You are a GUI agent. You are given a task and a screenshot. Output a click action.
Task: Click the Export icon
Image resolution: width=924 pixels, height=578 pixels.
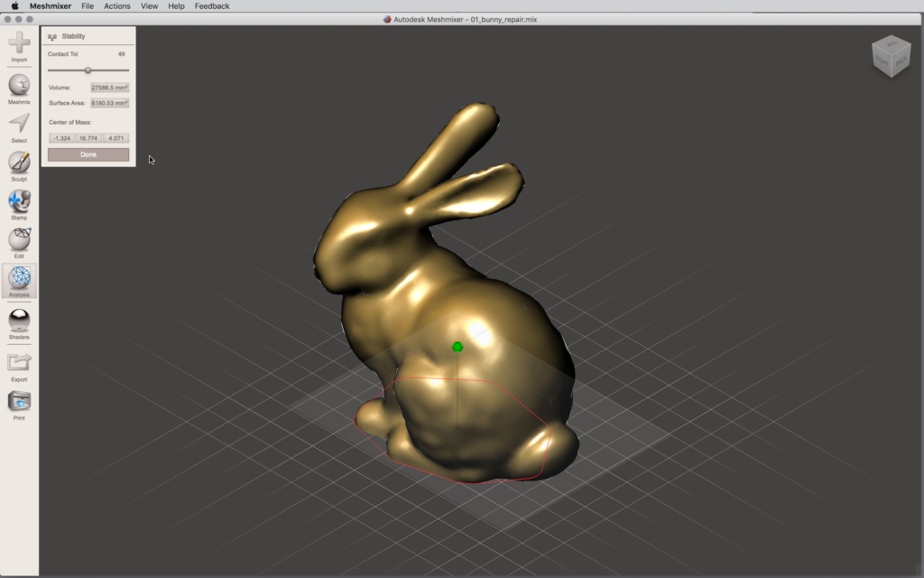19,362
